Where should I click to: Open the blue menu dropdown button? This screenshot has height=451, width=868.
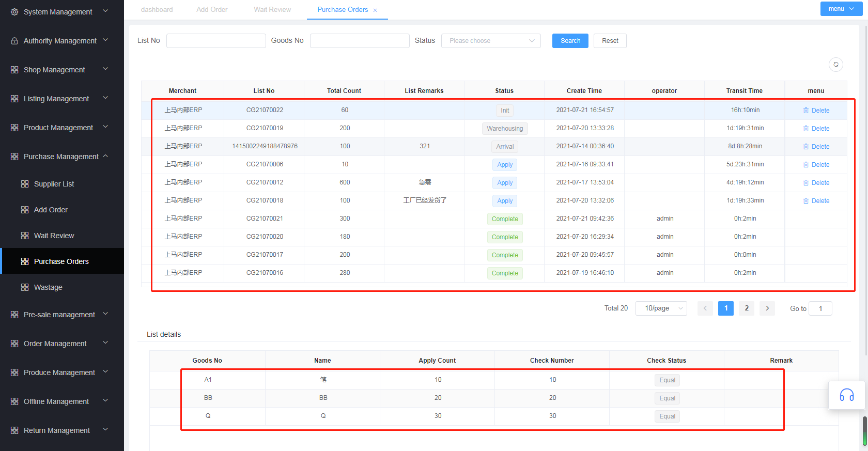click(x=841, y=9)
